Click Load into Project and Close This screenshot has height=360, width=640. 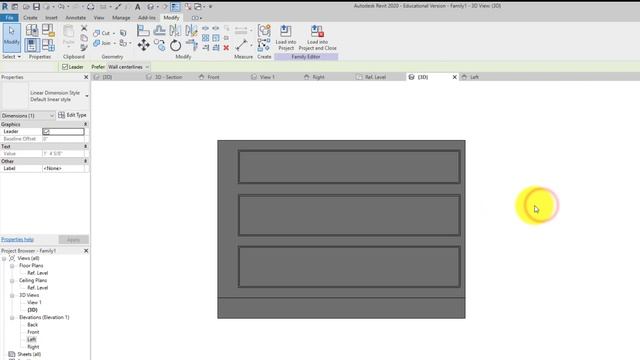click(x=318, y=38)
